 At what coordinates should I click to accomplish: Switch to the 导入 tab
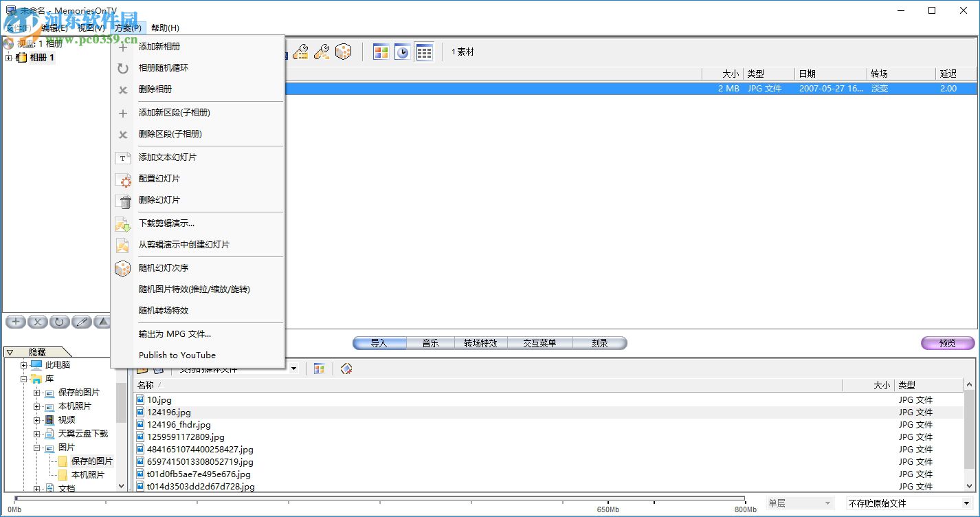[x=379, y=343]
